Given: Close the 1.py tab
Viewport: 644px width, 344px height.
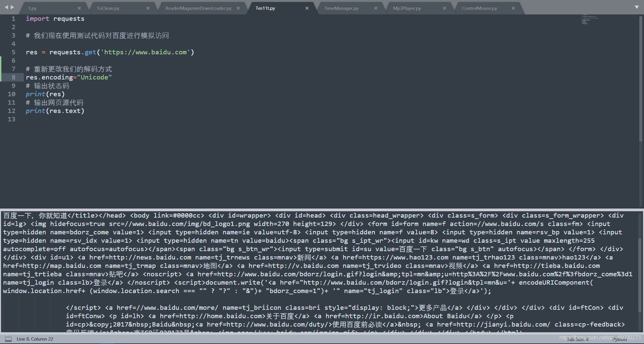Looking at the screenshot, I should pyautogui.click(x=79, y=8).
